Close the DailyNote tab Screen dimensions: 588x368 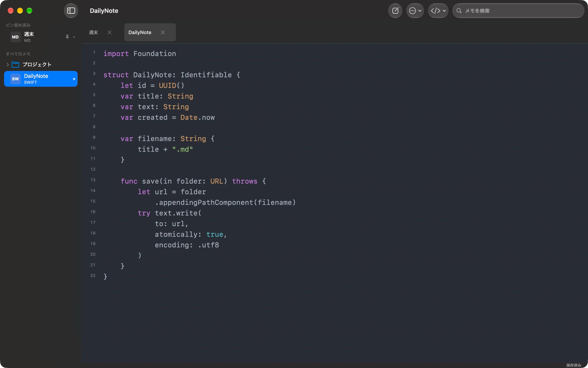[x=163, y=32]
